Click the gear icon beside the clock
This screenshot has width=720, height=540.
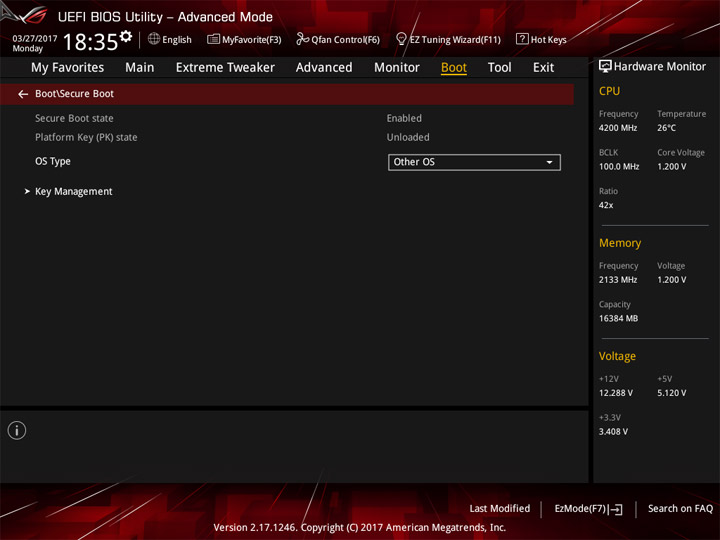click(x=126, y=36)
